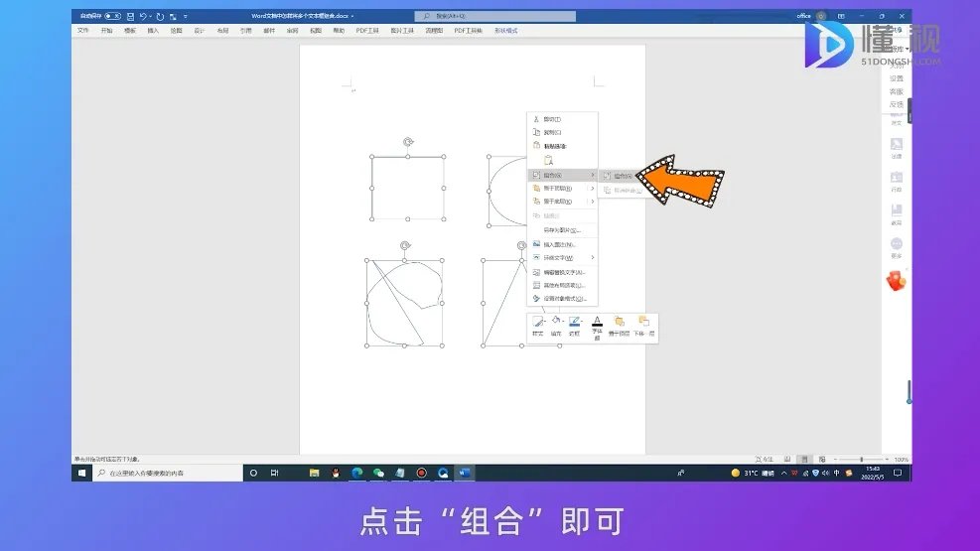Open the Undo history dropdown arrow

point(151,16)
